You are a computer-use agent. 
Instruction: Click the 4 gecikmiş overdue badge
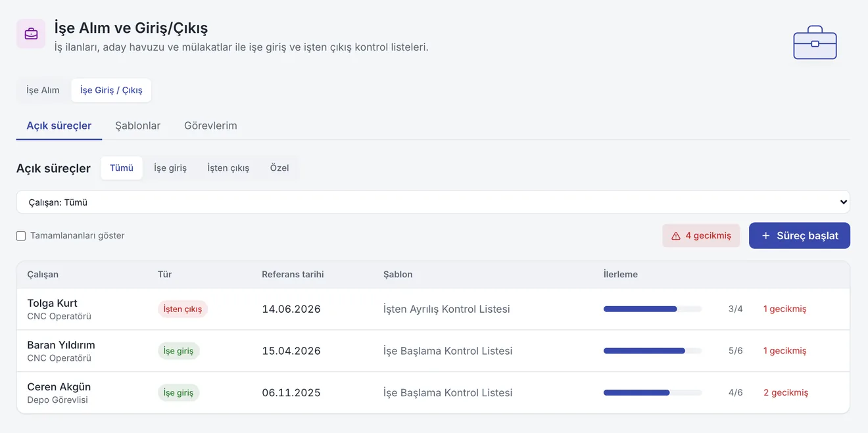[701, 236]
